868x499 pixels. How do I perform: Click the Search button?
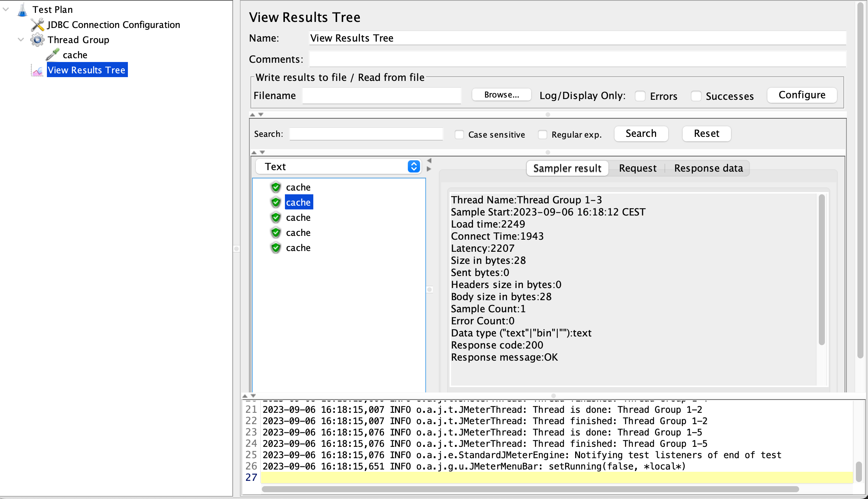point(641,133)
